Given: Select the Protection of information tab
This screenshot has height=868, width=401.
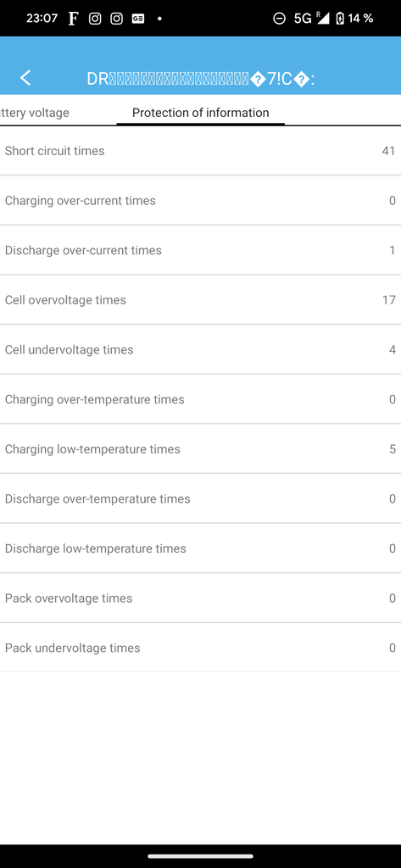Looking at the screenshot, I should point(200,113).
